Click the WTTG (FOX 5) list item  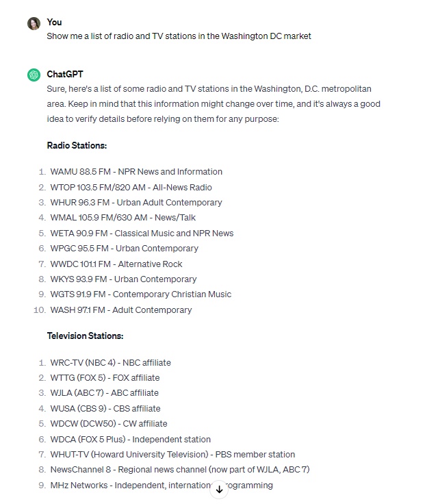click(x=105, y=377)
